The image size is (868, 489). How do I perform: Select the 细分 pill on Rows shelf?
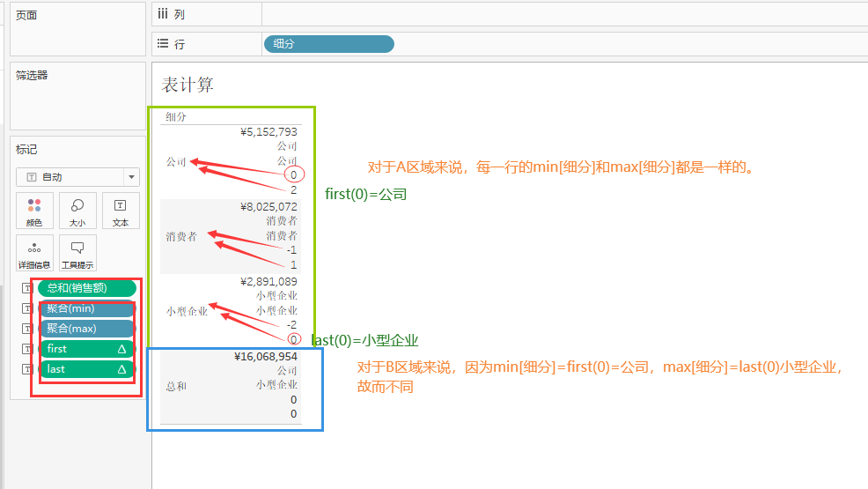329,44
